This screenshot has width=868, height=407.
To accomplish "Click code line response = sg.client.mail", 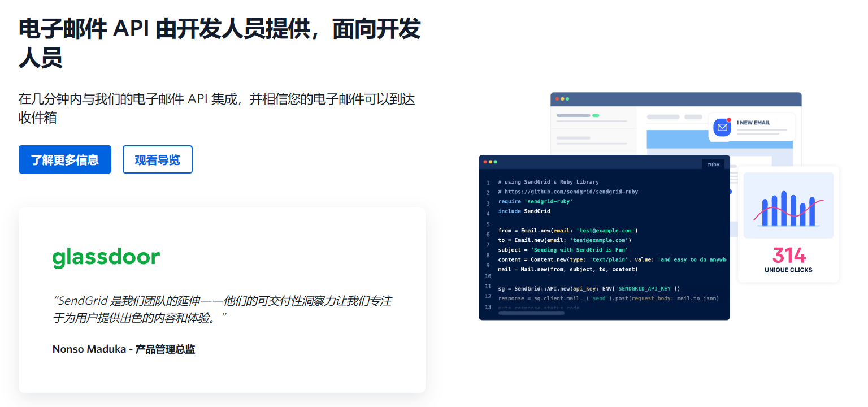I will (609, 298).
